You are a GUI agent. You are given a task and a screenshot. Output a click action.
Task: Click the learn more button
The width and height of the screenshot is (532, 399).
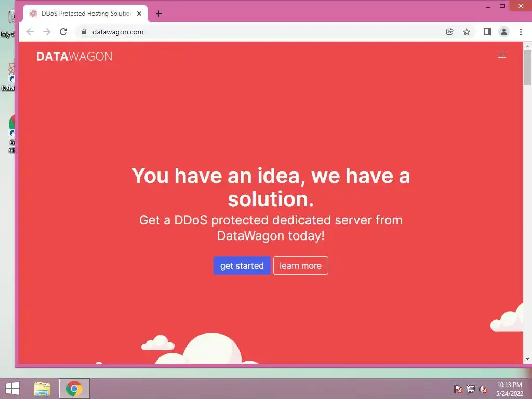301,265
